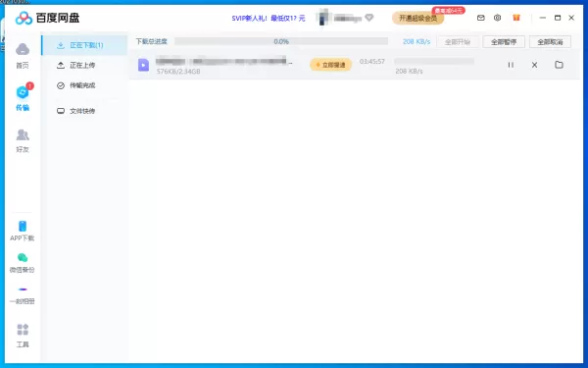This screenshot has height=368, width=588.
Task: Click the 开通超级会员 button
Action: (x=417, y=18)
